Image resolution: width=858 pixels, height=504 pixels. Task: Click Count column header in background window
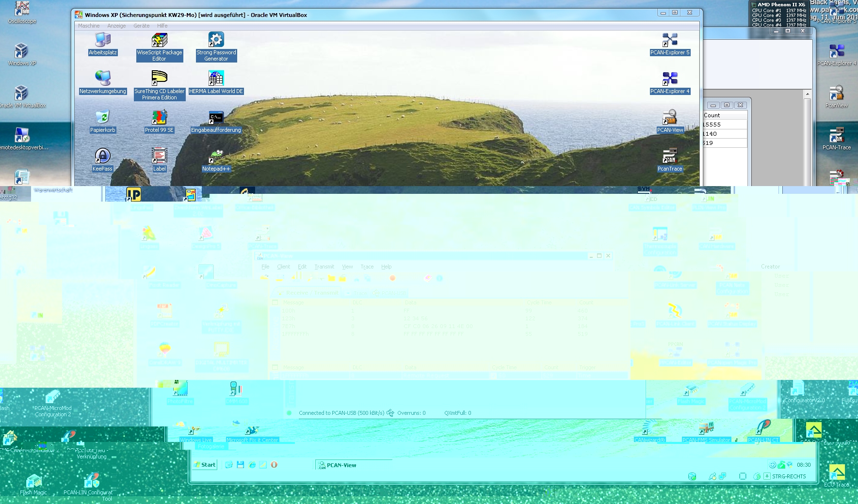(725, 115)
